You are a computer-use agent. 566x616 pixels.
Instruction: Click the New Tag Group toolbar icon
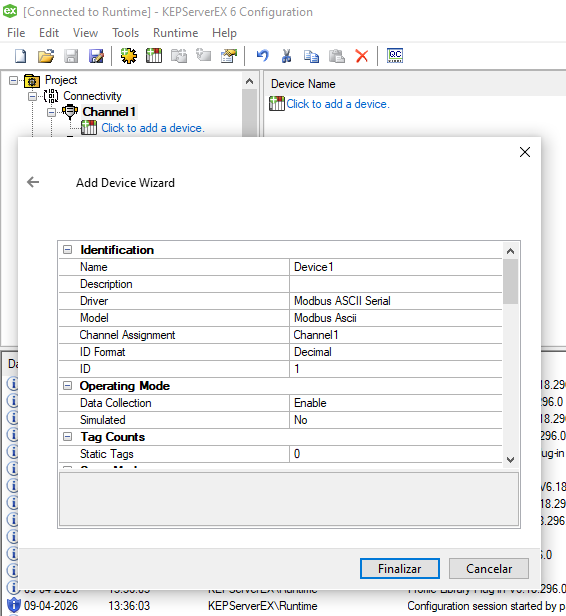tap(179, 56)
